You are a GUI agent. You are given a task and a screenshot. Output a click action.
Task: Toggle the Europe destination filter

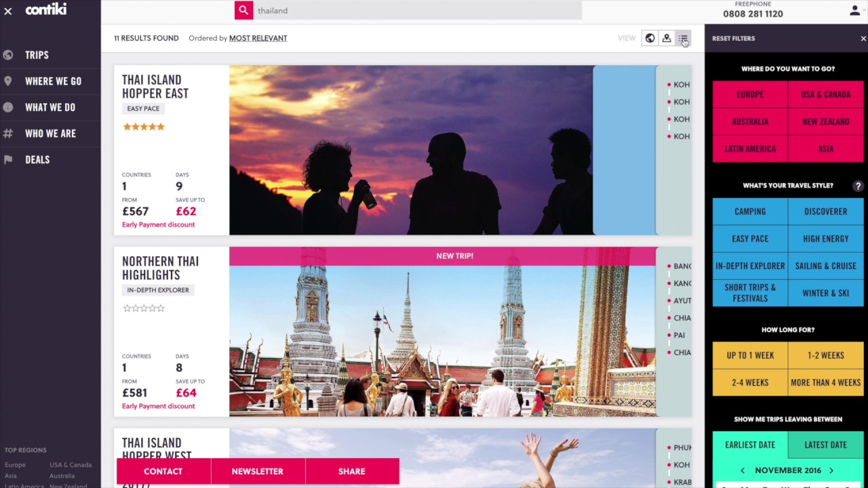point(750,95)
